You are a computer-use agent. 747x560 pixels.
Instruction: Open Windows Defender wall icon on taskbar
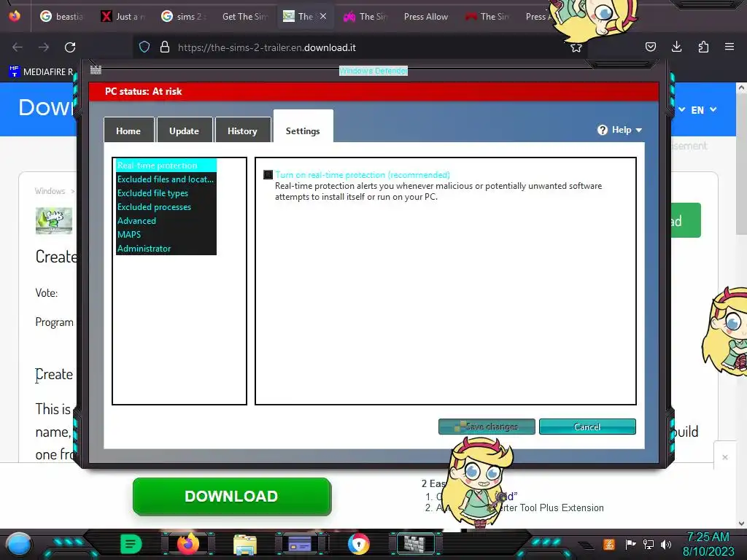click(x=415, y=544)
